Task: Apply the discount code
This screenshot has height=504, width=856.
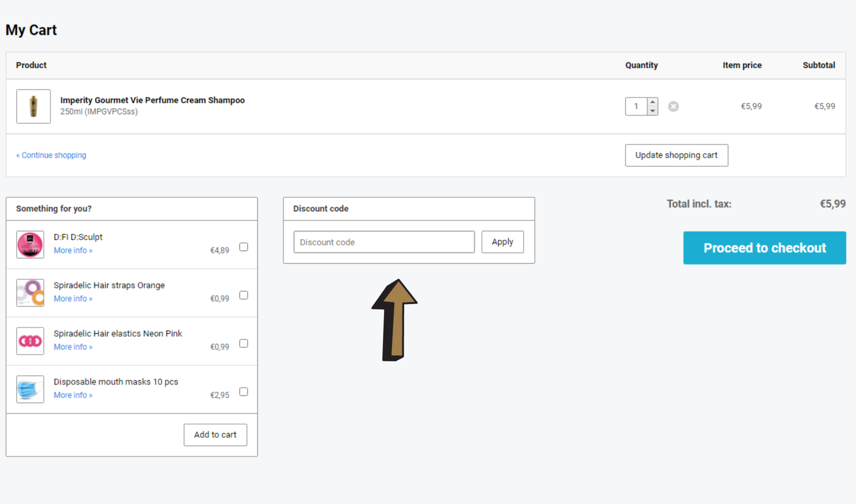Action: click(502, 242)
